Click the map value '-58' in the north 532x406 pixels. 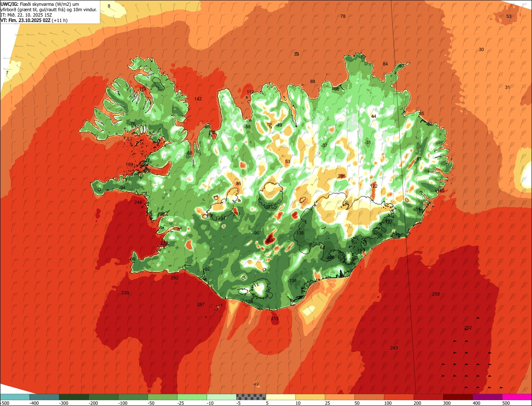pos(248,127)
